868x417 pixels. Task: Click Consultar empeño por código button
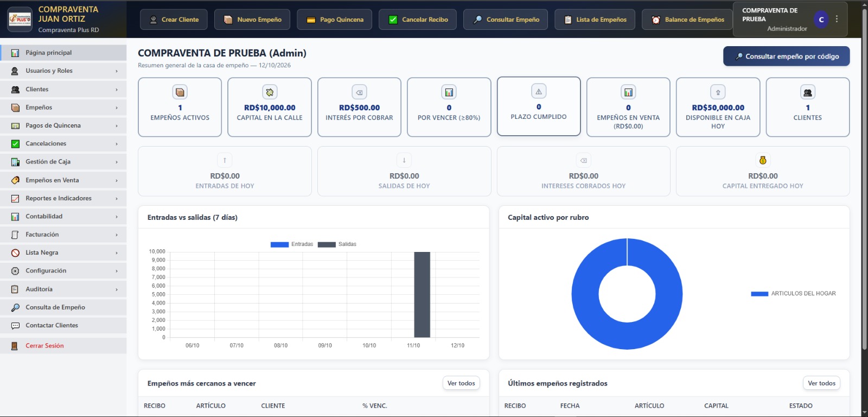(787, 56)
